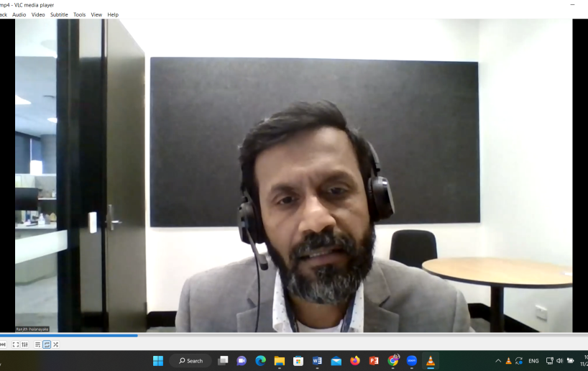
Task: Open Task View on taskbar
Action: click(x=223, y=361)
